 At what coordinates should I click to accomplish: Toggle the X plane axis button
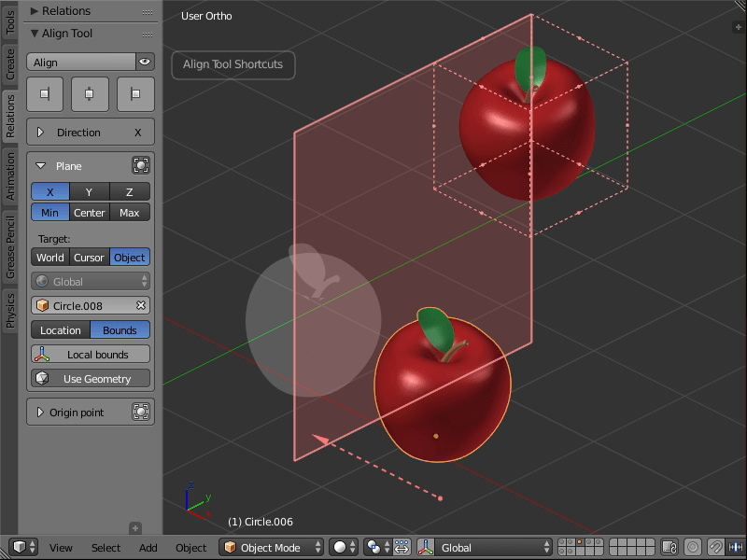[49, 191]
